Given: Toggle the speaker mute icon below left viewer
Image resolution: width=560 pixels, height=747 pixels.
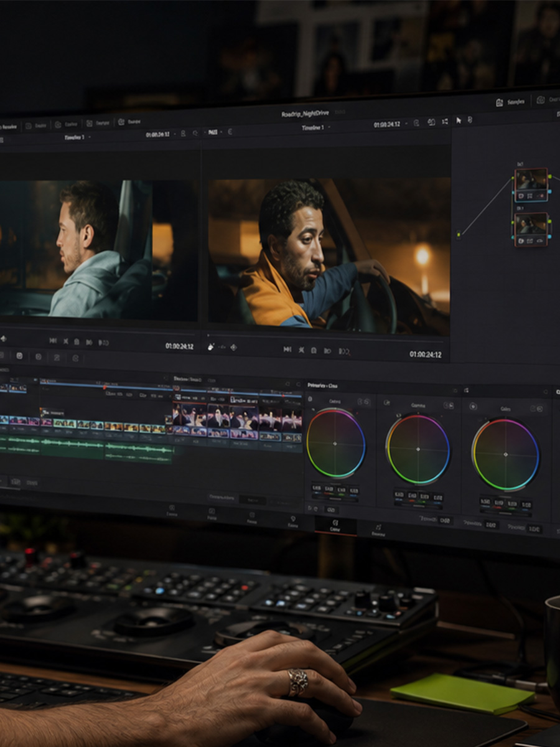Looking at the screenshot, I should point(4,339).
